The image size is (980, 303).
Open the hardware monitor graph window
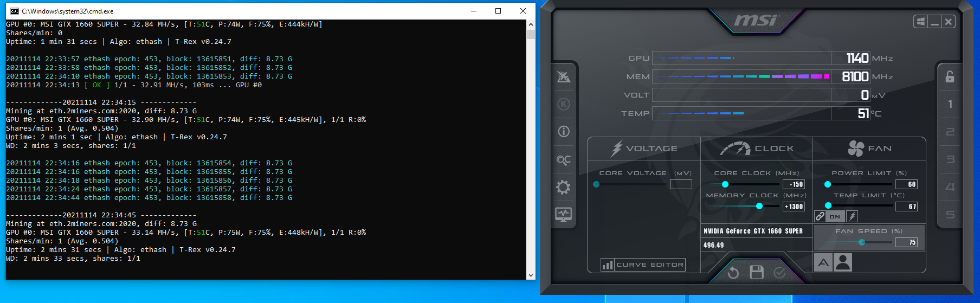[564, 215]
